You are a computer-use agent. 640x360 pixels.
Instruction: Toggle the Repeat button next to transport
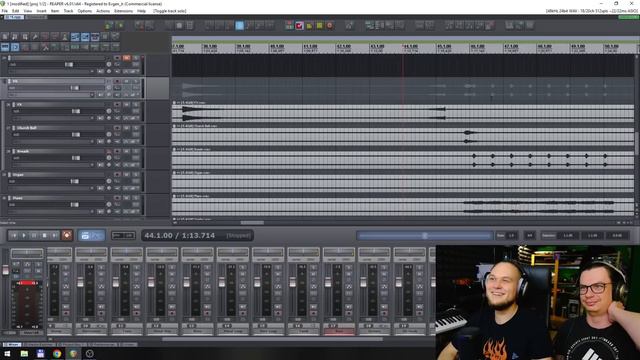(x=85, y=236)
